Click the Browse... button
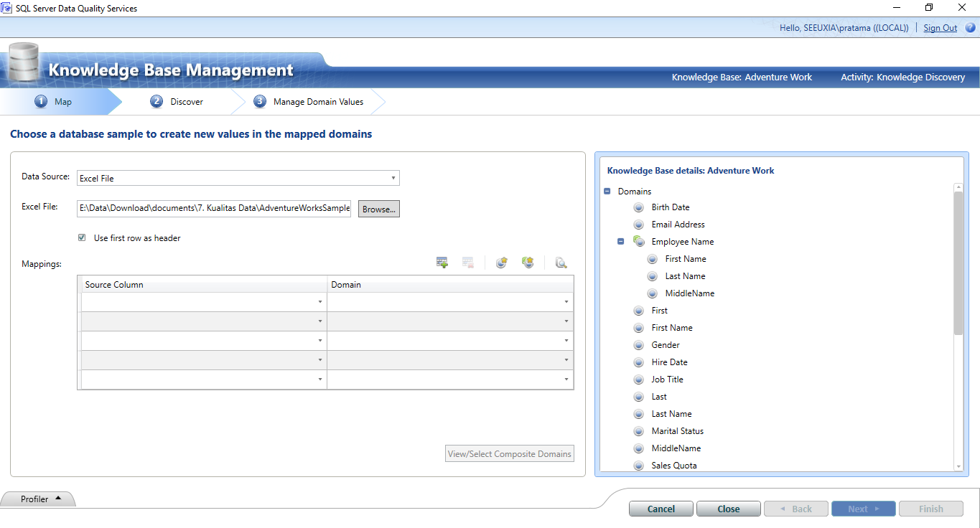Image resolution: width=980 pixels, height=528 pixels. tap(378, 209)
